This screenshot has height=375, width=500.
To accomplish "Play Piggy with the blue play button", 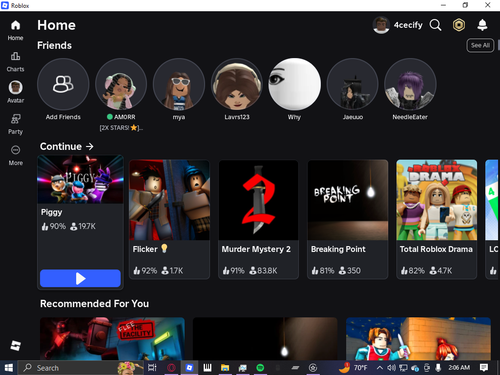I will pyautogui.click(x=80, y=278).
